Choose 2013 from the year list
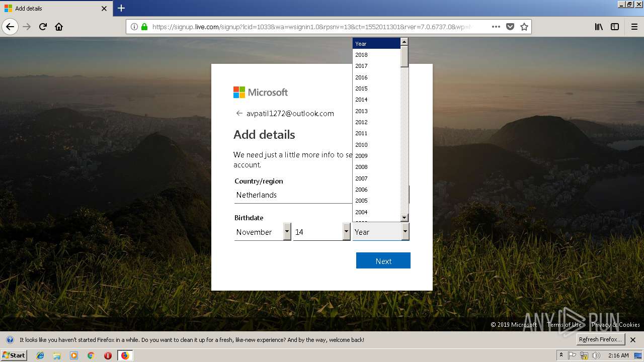The image size is (644, 362). tap(376, 111)
